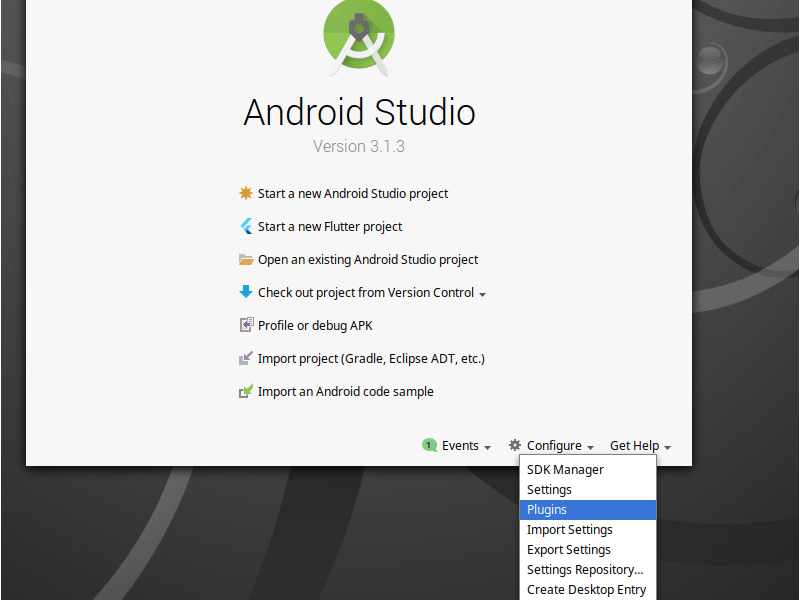
Task: Open the Get Help dropdown
Action: (x=640, y=446)
